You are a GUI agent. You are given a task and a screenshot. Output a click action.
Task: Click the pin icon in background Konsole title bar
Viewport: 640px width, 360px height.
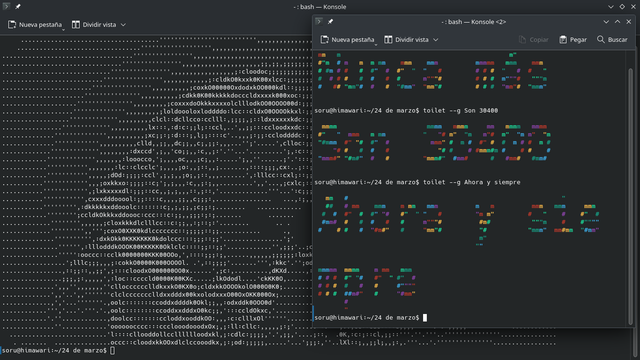(x=18, y=7)
